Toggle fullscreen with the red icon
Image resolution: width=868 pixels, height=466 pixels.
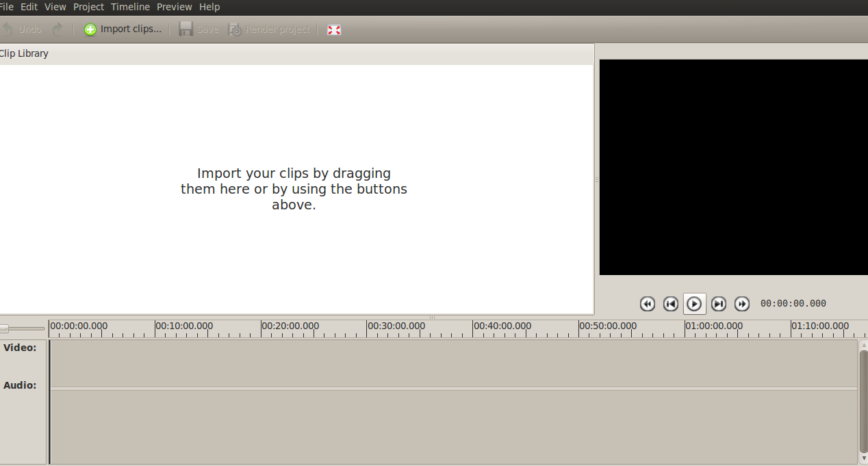coord(334,30)
